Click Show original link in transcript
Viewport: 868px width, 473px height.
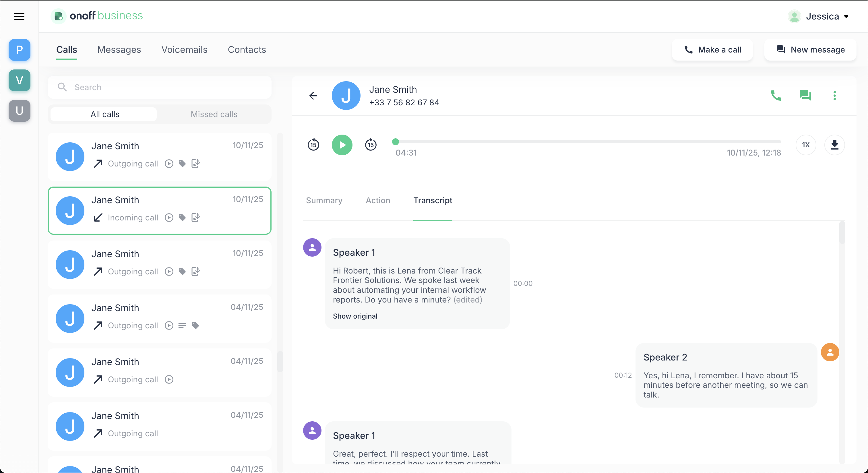click(x=355, y=316)
